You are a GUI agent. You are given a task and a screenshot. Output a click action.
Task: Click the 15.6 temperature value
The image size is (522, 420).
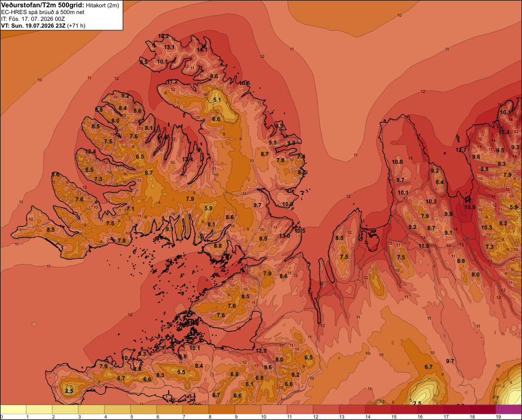pos(470,207)
